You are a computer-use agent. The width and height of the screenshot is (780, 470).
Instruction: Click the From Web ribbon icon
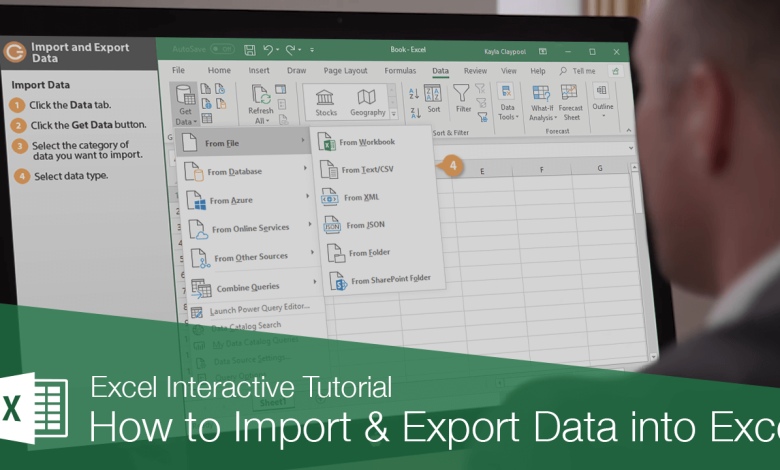click(x=206, y=103)
